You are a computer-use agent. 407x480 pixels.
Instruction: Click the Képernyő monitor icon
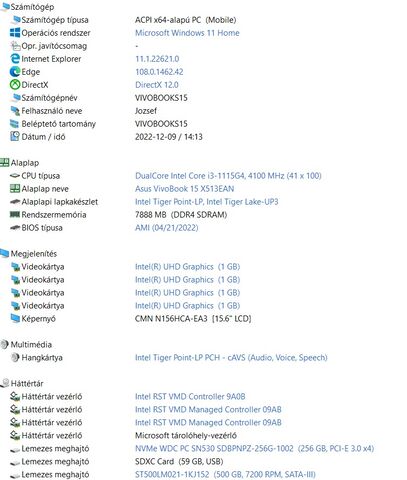tap(15, 318)
